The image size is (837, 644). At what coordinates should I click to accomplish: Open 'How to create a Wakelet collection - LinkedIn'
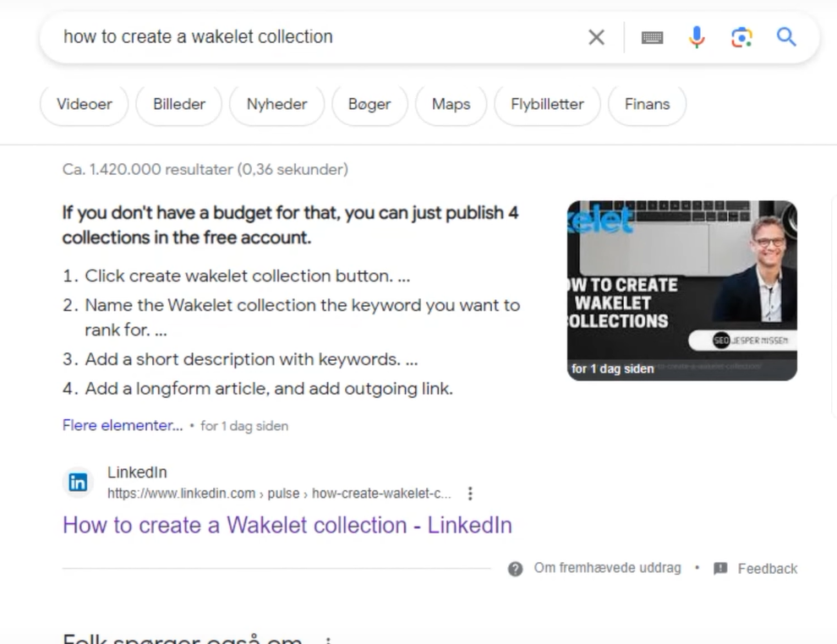click(x=287, y=525)
